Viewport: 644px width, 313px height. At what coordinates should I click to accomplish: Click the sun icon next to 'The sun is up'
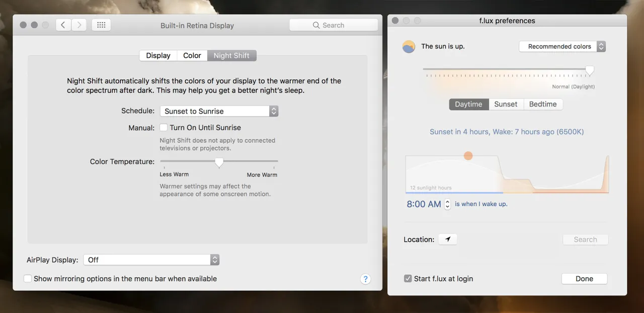coord(409,46)
